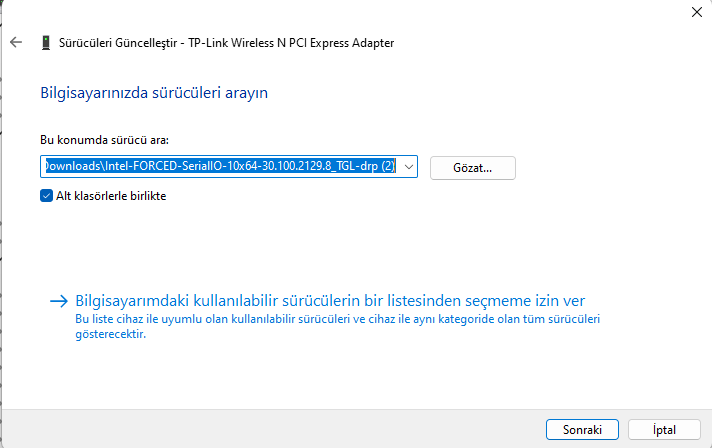The image size is (712, 448).
Task: Go back using the back arrow
Action: click(x=16, y=43)
